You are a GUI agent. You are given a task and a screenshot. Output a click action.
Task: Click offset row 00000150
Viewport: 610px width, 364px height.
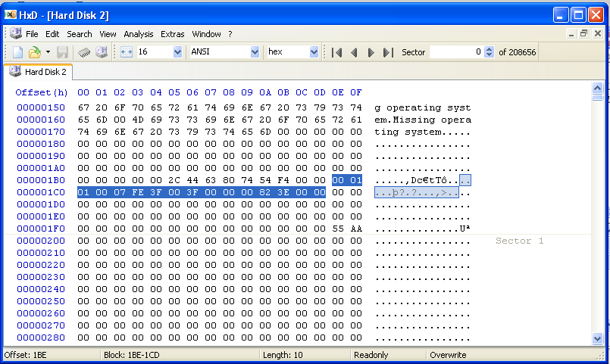[41, 107]
